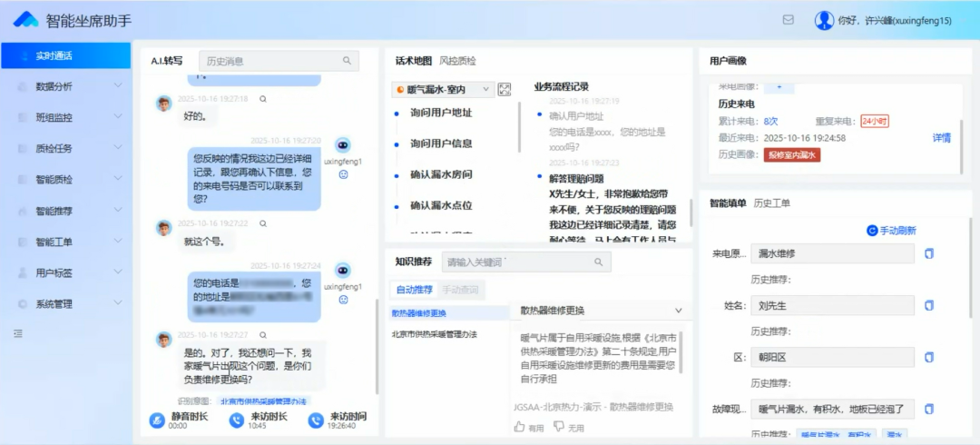Click the 请输入关键词 knowledge search field
The height and width of the screenshot is (445, 980).
point(515,262)
